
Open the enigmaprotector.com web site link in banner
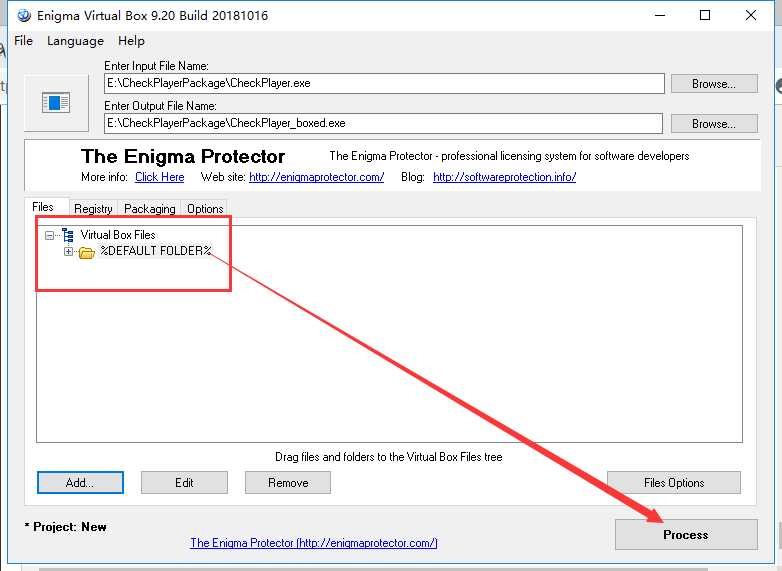click(x=317, y=177)
